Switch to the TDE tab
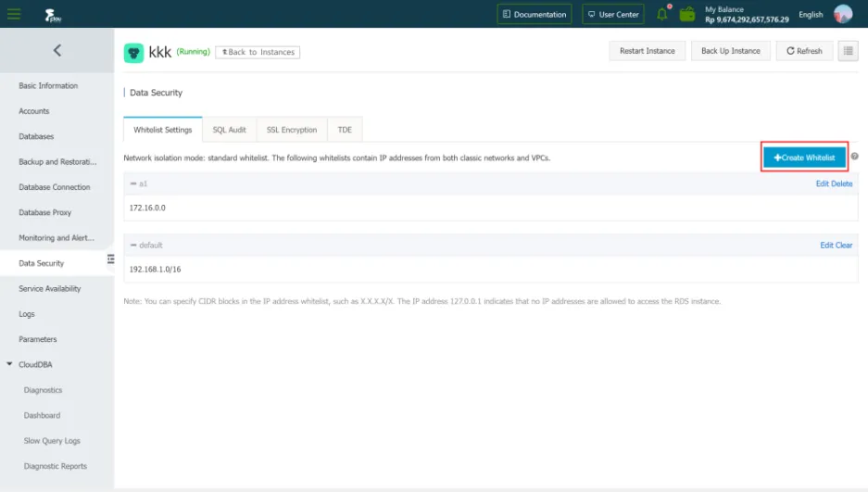The height and width of the screenshot is (492, 868). (345, 130)
